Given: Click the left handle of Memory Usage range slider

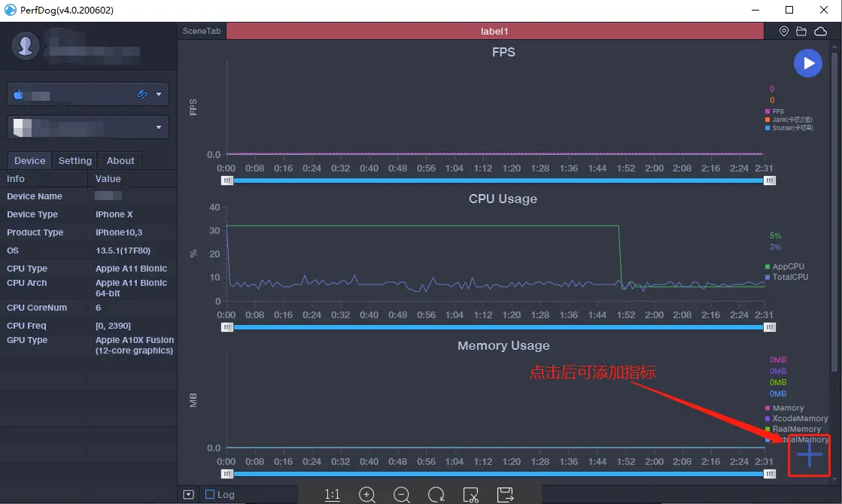Looking at the screenshot, I should [227, 474].
